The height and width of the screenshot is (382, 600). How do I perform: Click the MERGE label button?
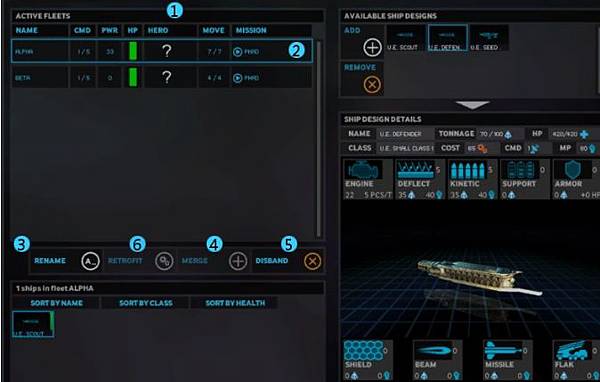(195, 261)
